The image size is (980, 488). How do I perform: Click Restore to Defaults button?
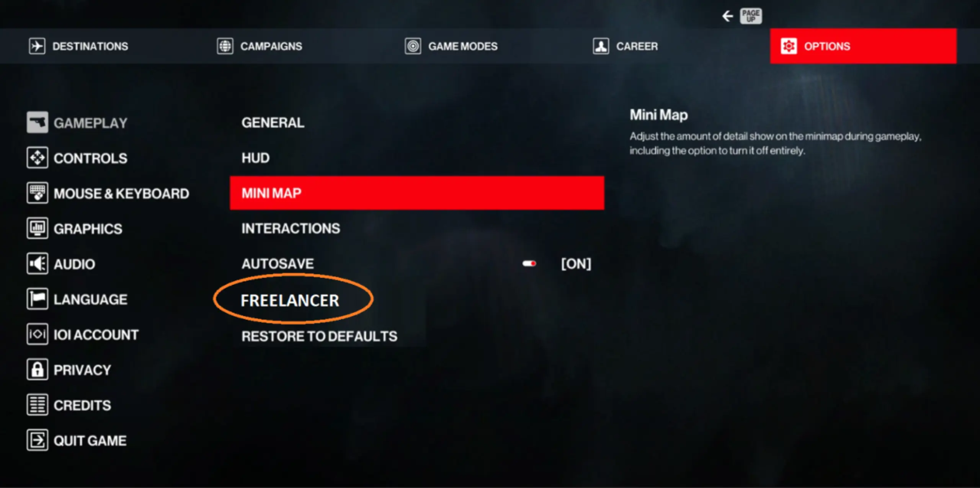(319, 336)
